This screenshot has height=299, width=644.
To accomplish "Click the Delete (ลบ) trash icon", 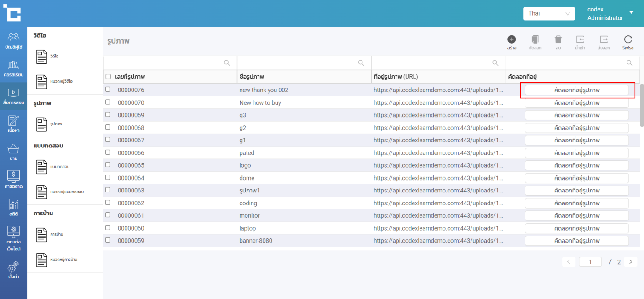I will (x=558, y=40).
